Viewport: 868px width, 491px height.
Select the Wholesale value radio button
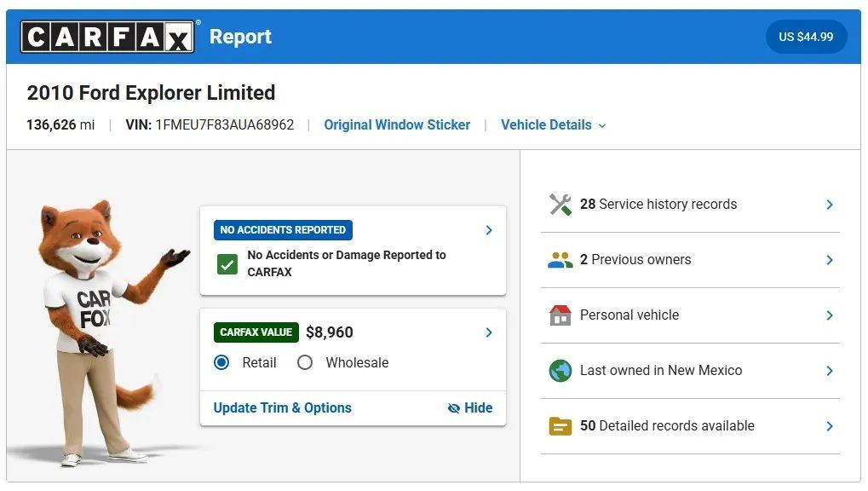(x=305, y=362)
